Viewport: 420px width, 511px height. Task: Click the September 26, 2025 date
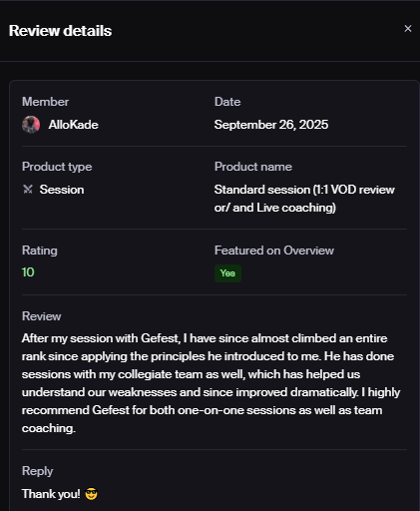(271, 125)
